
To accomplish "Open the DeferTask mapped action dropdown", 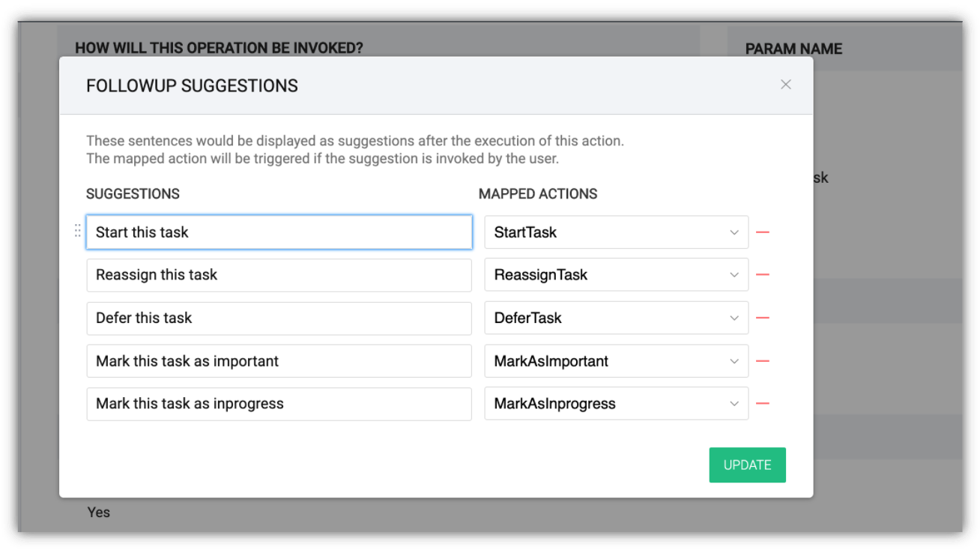I will click(616, 318).
